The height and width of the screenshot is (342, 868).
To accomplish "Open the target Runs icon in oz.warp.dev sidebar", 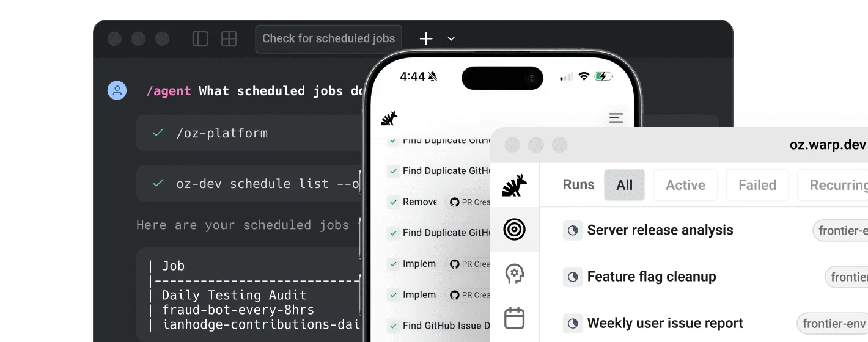I will point(514,230).
